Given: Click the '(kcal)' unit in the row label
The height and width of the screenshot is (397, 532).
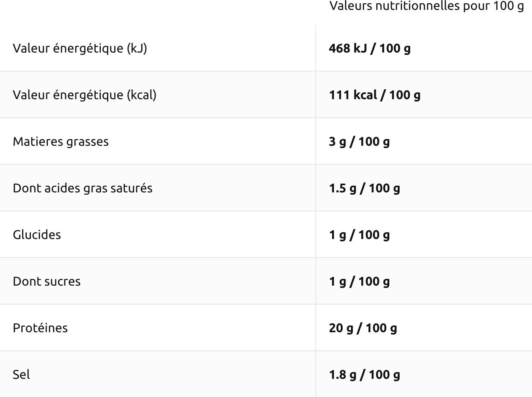Looking at the screenshot, I should [x=141, y=95].
